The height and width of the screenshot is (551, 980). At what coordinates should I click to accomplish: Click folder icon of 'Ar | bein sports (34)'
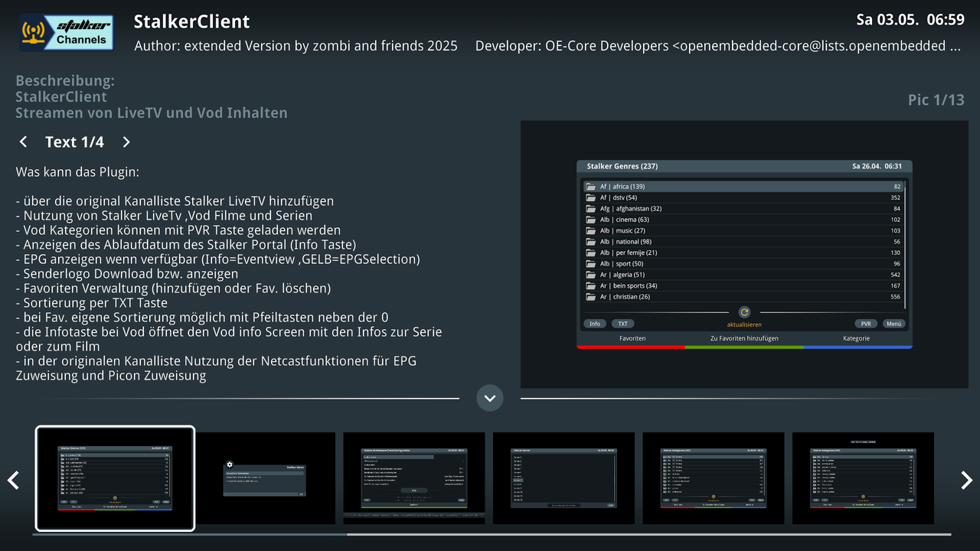[x=590, y=285]
